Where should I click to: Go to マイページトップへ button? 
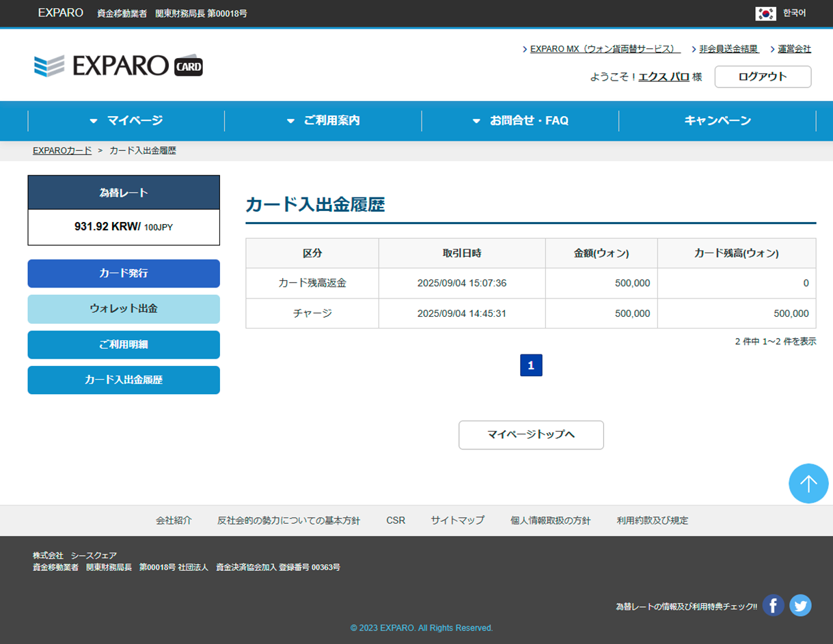click(531, 435)
